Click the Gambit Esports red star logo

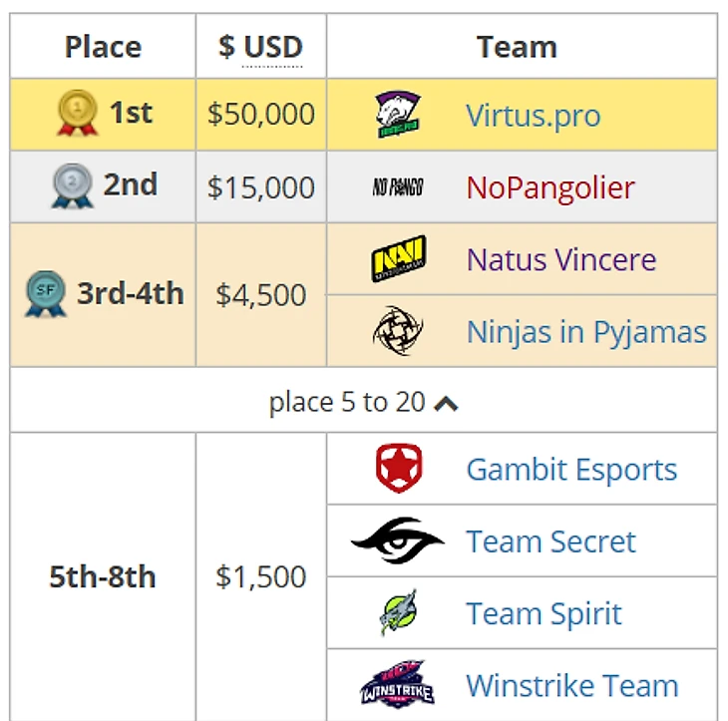pos(398,469)
